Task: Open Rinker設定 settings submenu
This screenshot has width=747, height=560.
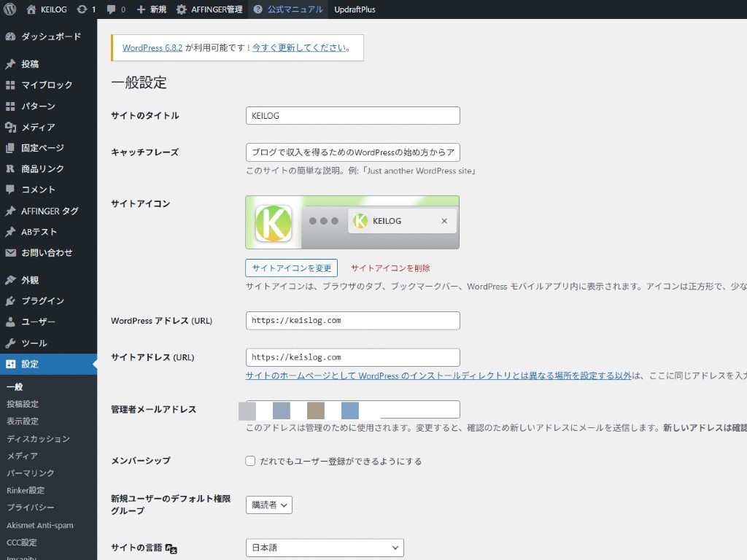Action: coord(26,490)
